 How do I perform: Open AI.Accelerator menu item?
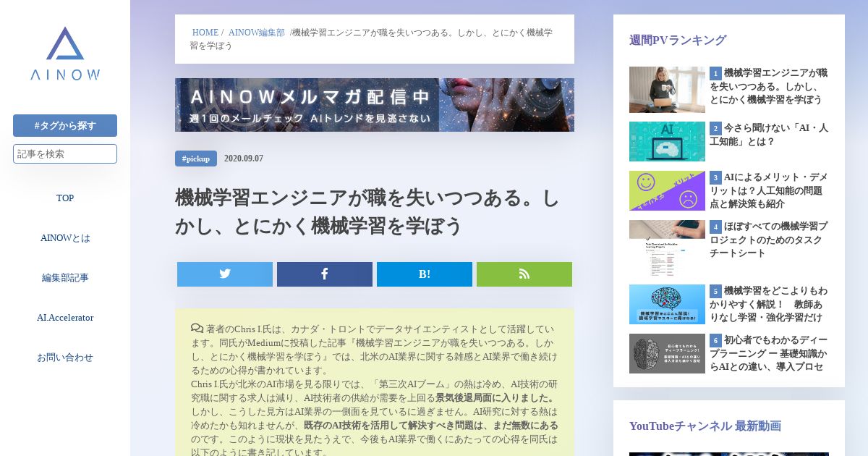pyautogui.click(x=65, y=318)
